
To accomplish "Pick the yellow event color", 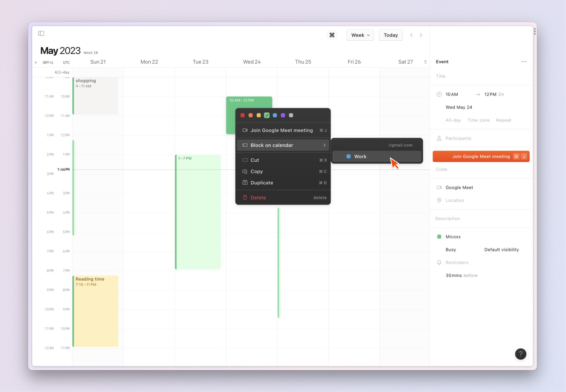I will [x=258, y=115].
